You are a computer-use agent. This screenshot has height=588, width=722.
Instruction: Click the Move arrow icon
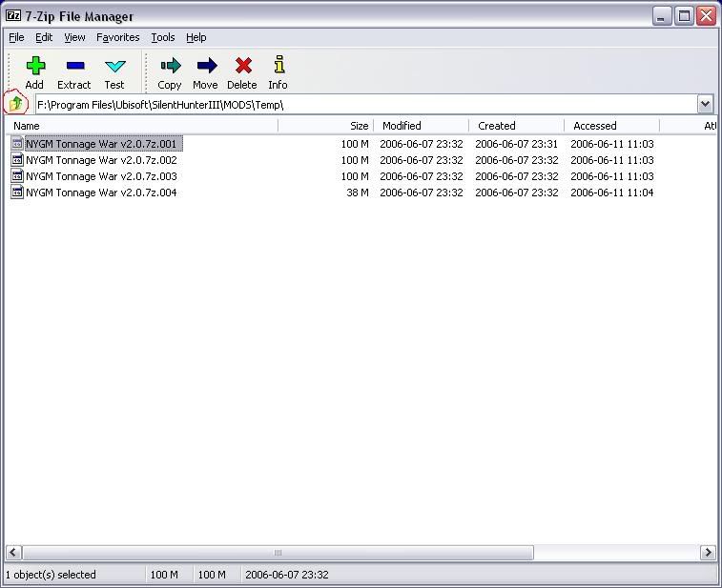point(207,66)
